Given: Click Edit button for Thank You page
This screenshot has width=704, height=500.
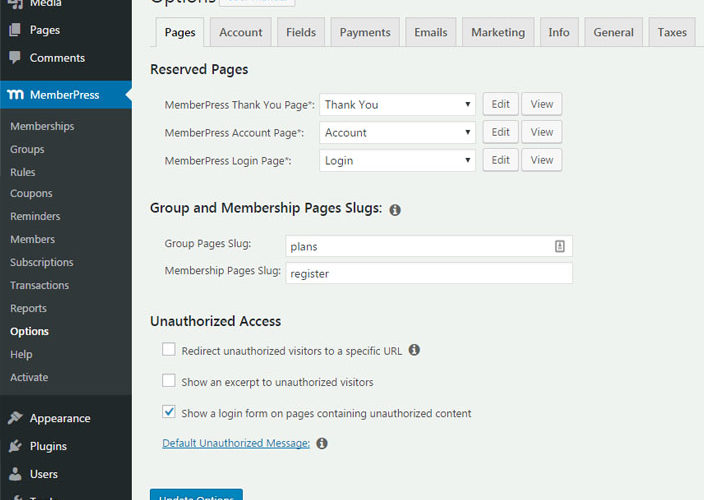Looking at the screenshot, I should click(x=500, y=104).
